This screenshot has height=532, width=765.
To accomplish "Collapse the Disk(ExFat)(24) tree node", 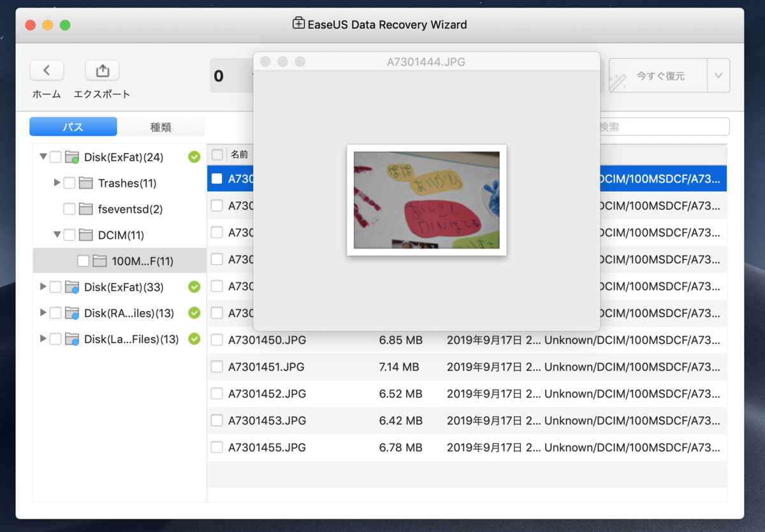I will (x=43, y=156).
